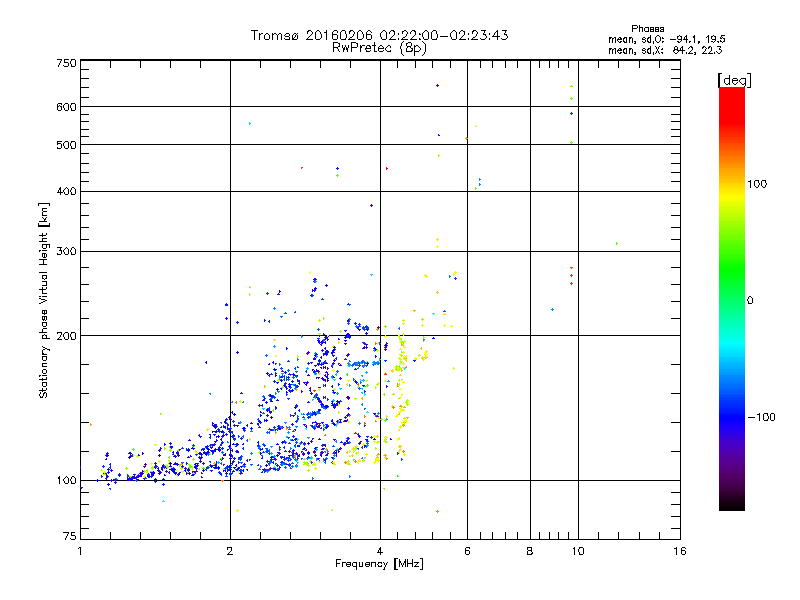Click the 'Frequency [MHz]' x-axis label

tap(379, 563)
